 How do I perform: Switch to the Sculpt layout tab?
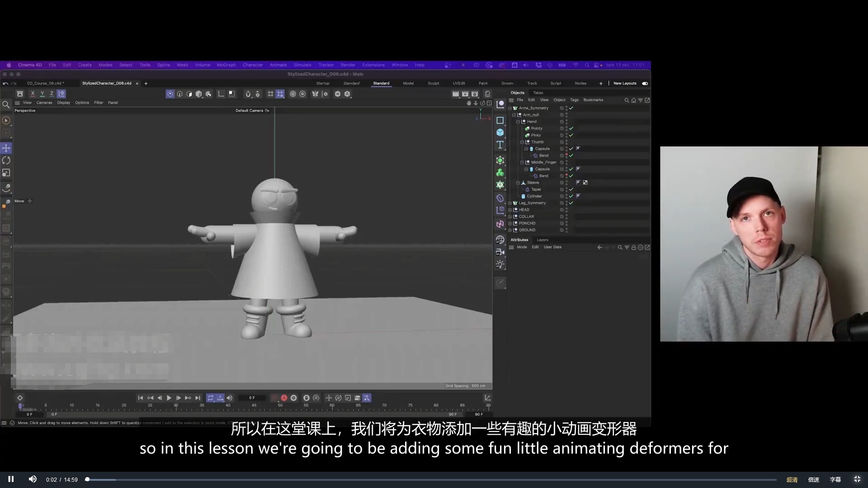[x=433, y=84]
